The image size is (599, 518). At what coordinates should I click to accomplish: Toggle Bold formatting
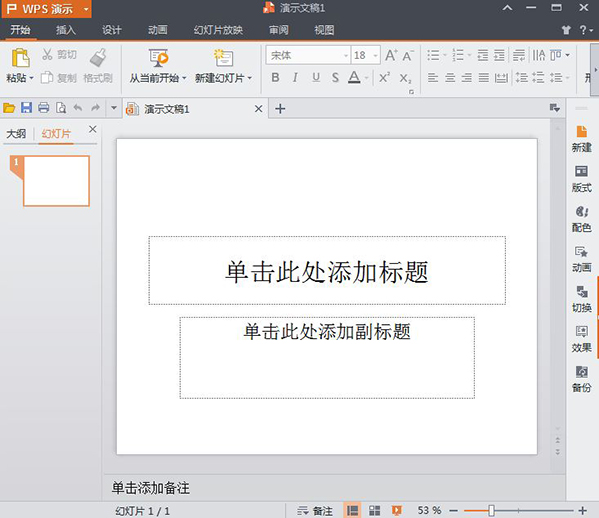click(x=275, y=78)
